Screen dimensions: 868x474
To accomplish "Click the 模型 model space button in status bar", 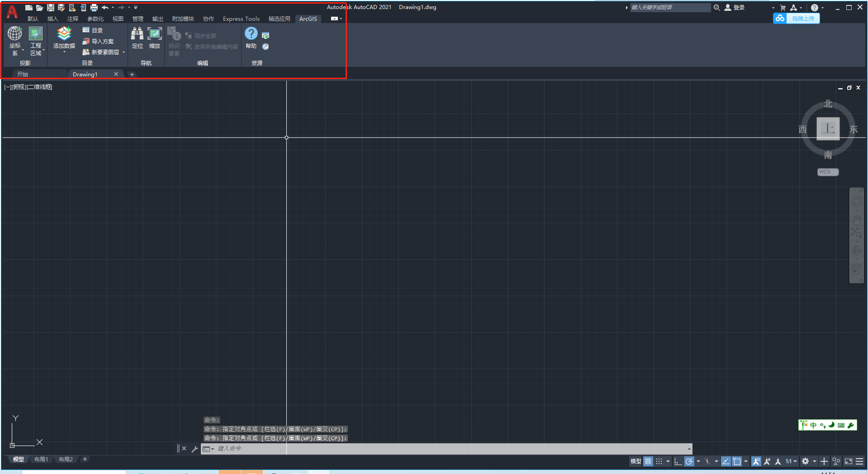I will tap(636, 461).
